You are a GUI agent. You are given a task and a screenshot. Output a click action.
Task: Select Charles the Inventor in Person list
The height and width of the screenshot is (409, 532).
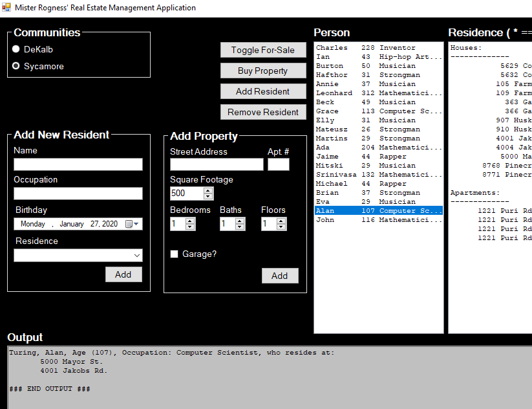378,48
